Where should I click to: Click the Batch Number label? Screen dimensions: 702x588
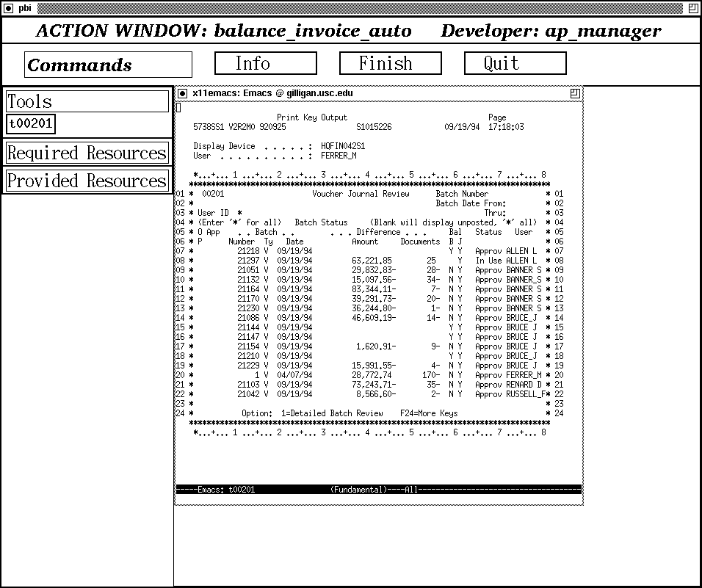462,194
